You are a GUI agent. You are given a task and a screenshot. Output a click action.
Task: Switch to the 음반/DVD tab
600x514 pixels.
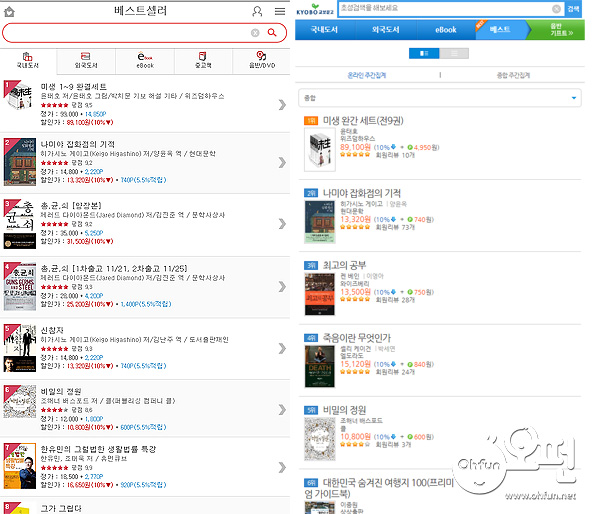pos(262,60)
